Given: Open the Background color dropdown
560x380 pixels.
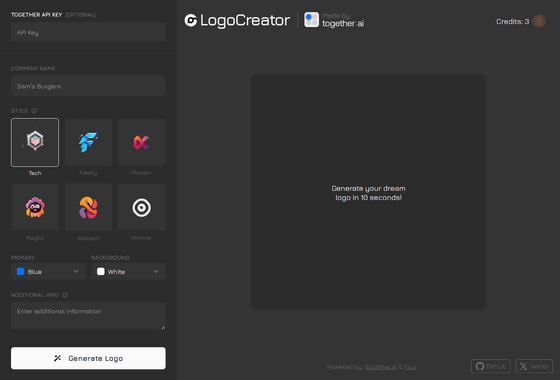Looking at the screenshot, I should point(128,271).
